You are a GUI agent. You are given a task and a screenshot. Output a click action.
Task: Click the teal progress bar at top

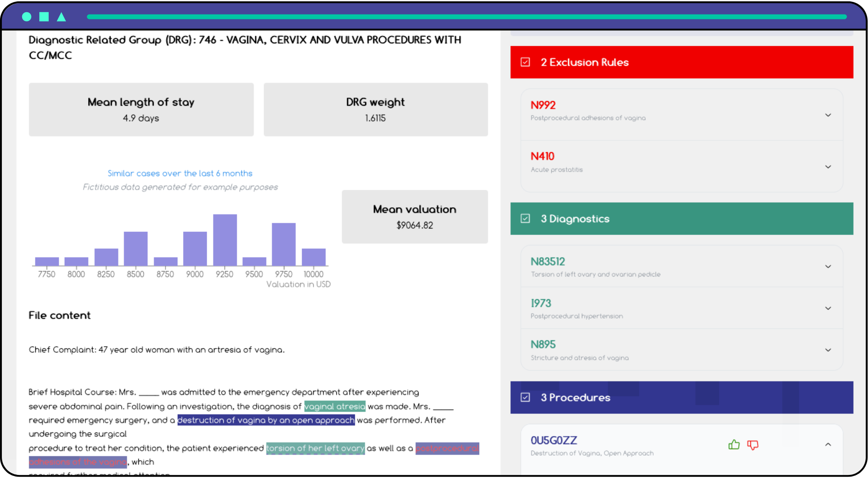pos(467,17)
